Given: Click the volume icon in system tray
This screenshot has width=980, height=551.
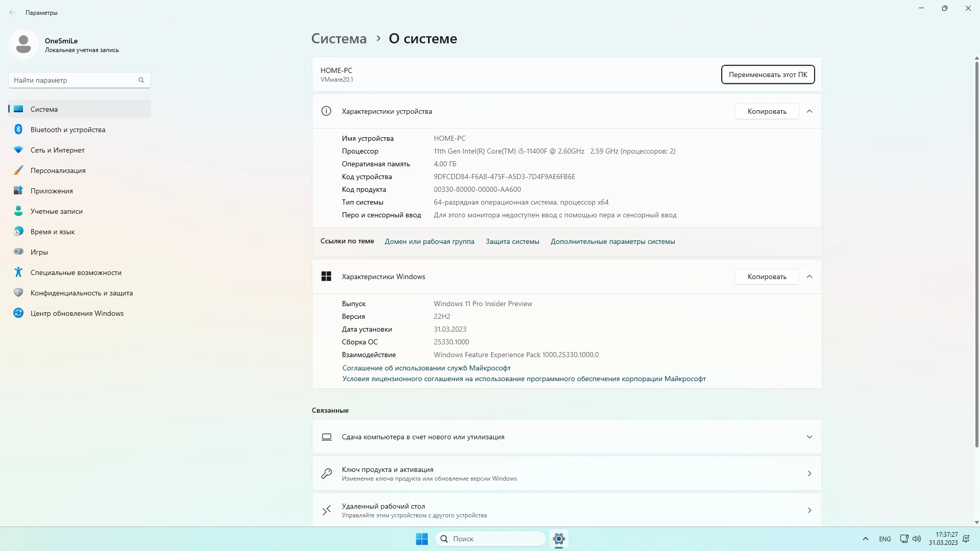Looking at the screenshot, I should [x=917, y=539].
